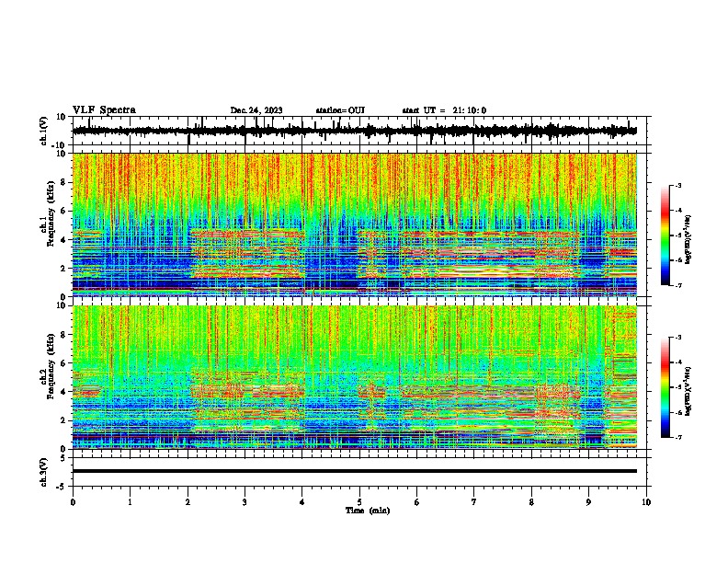This screenshot has width=728, height=563.
Task: Click time tick label 3
Action: [245, 502]
